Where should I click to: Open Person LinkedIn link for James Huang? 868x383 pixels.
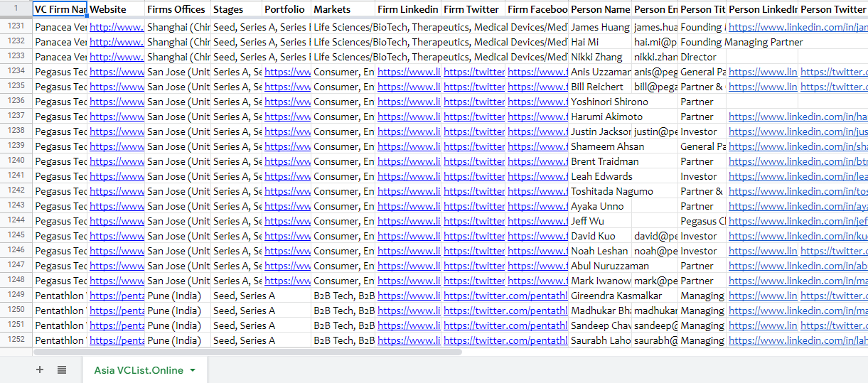tap(798, 27)
